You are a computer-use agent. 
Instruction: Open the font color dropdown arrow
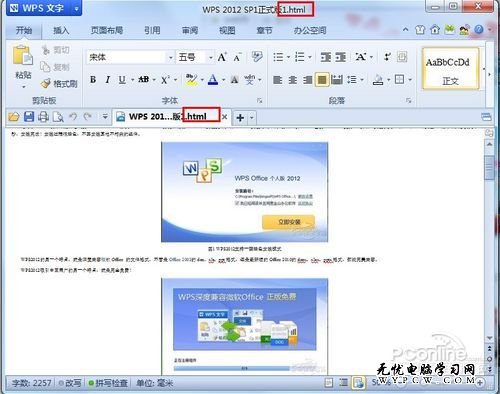point(223,80)
